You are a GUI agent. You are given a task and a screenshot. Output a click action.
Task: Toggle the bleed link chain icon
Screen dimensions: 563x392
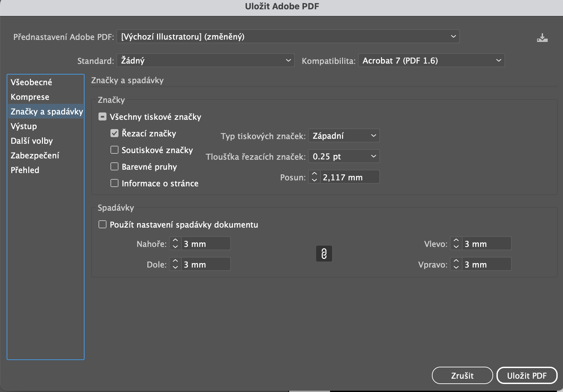point(324,254)
